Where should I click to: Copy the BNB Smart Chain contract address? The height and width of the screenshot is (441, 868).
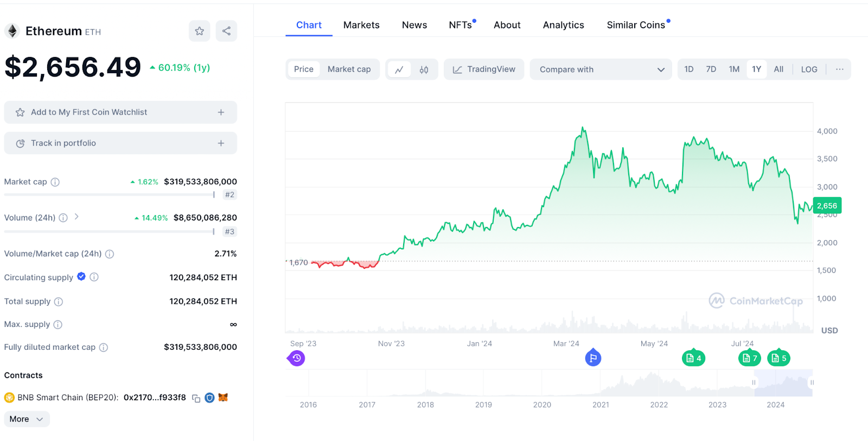(196, 398)
